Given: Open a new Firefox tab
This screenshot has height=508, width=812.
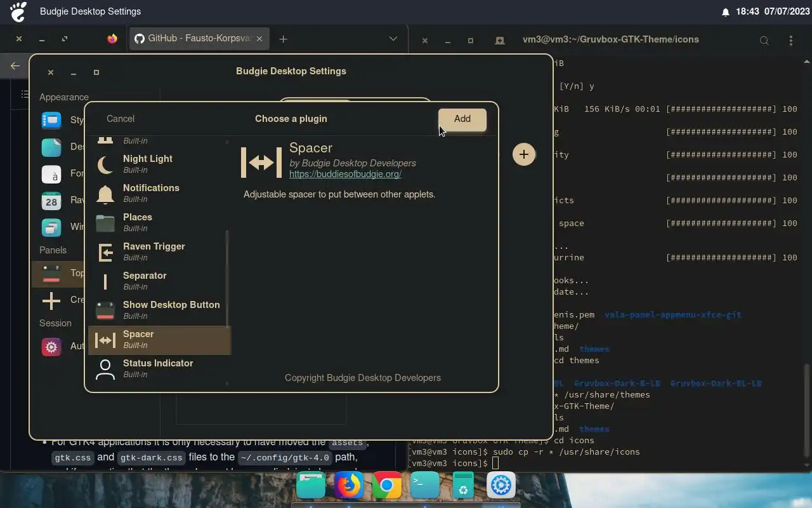Looking at the screenshot, I should pos(283,39).
